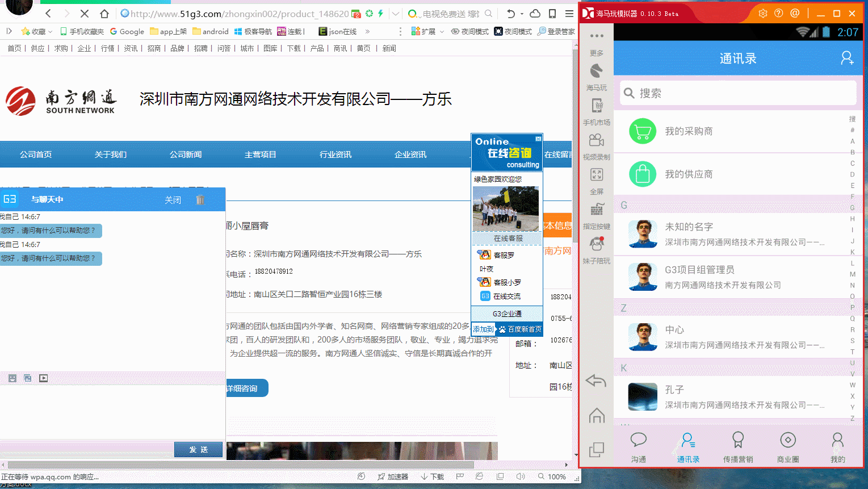Click the 加速器 status bar item
The image size is (868, 489).
tap(393, 477)
